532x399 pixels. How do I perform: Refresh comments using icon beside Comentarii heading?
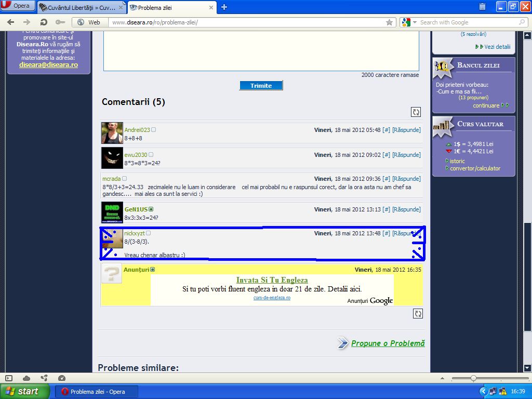[x=416, y=112]
